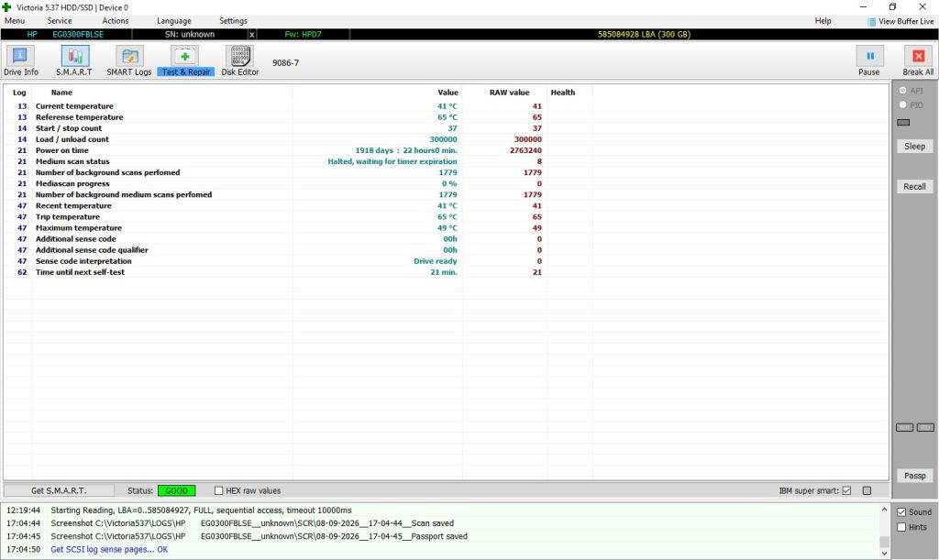Click the RAW value column header
Image resolution: width=939 pixels, height=560 pixels.
pos(509,93)
